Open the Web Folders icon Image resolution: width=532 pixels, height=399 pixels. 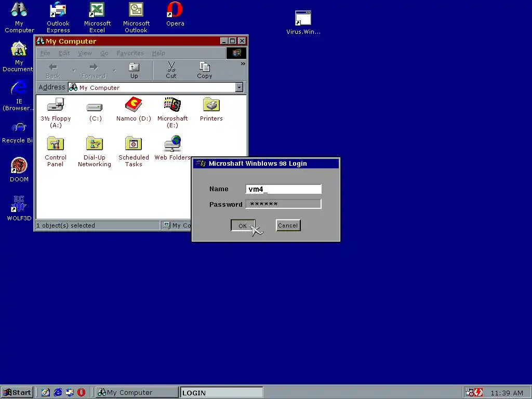[172, 148]
